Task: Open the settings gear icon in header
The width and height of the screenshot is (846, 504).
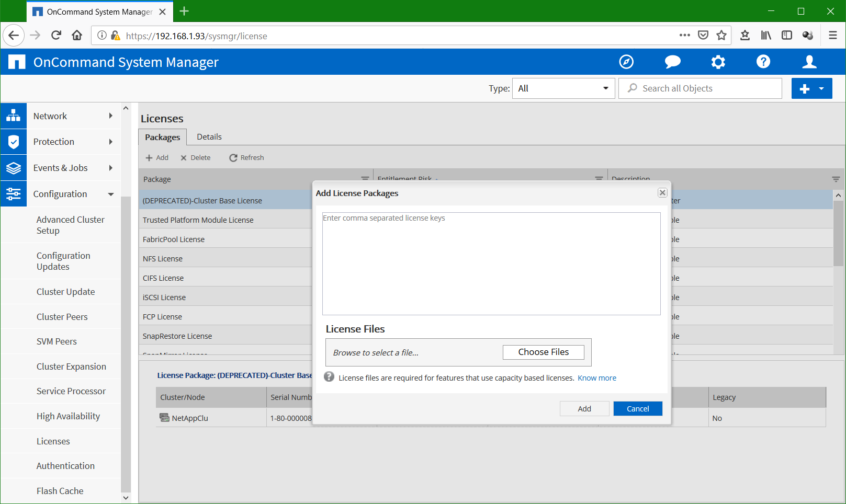Action: pyautogui.click(x=718, y=62)
